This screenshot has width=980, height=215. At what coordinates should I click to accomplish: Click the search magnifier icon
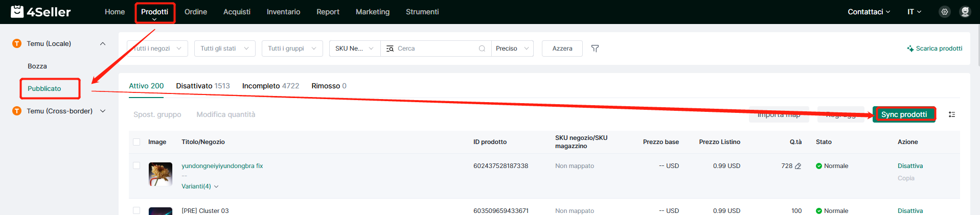(482, 49)
